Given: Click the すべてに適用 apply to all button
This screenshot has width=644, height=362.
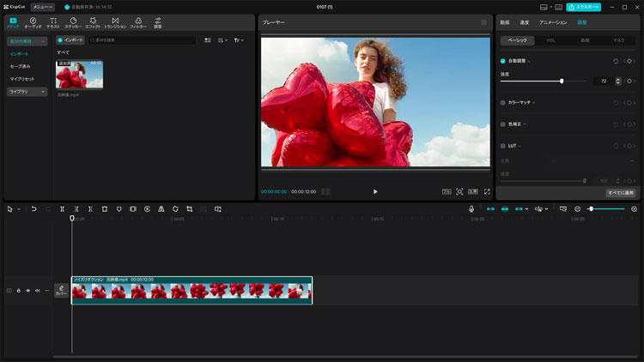Looking at the screenshot, I should point(621,192).
